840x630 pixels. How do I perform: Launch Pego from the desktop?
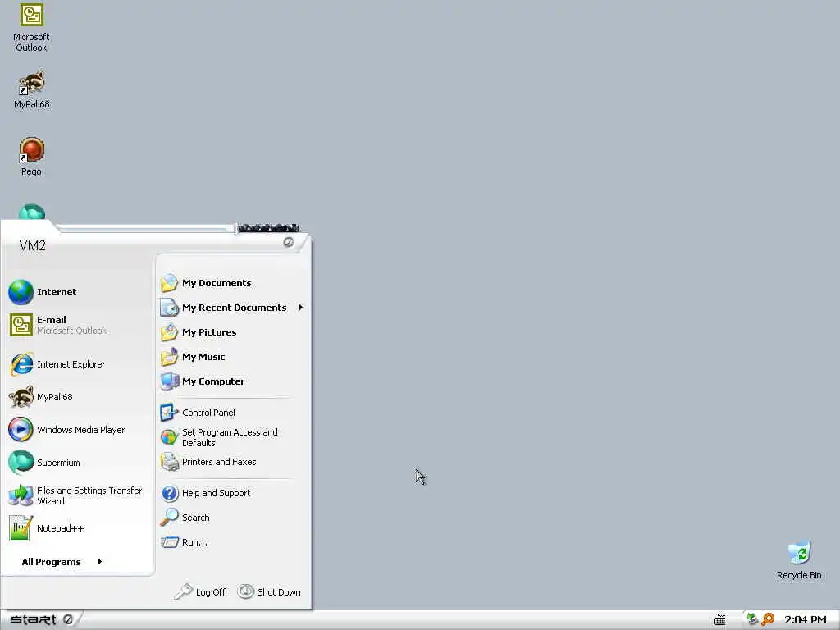(31, 157)
